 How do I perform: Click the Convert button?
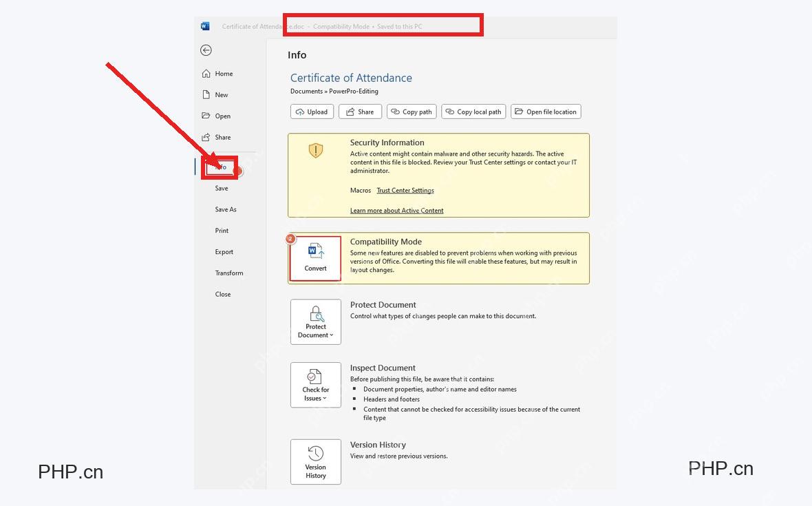(x=315, y=258)
